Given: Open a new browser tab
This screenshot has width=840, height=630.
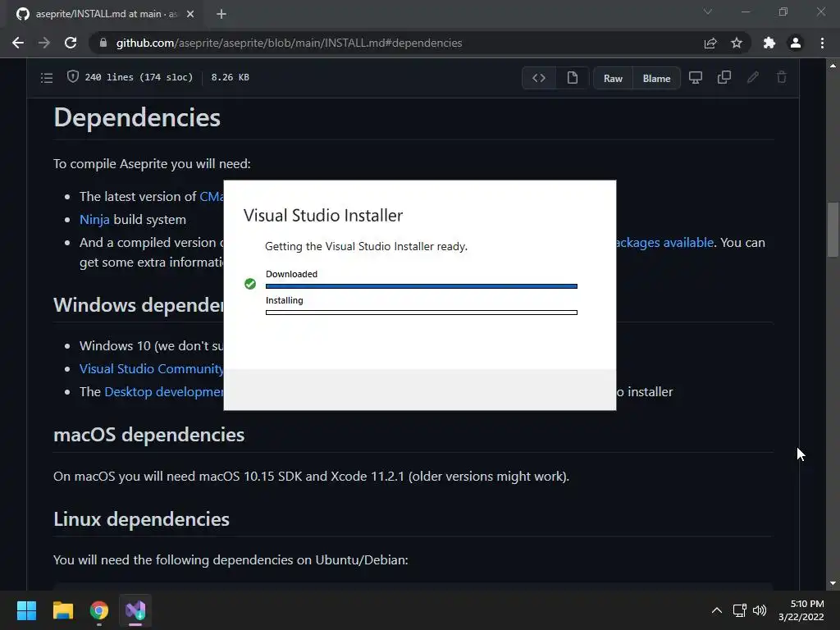Looking at the screenshot, I should (221, 14).
